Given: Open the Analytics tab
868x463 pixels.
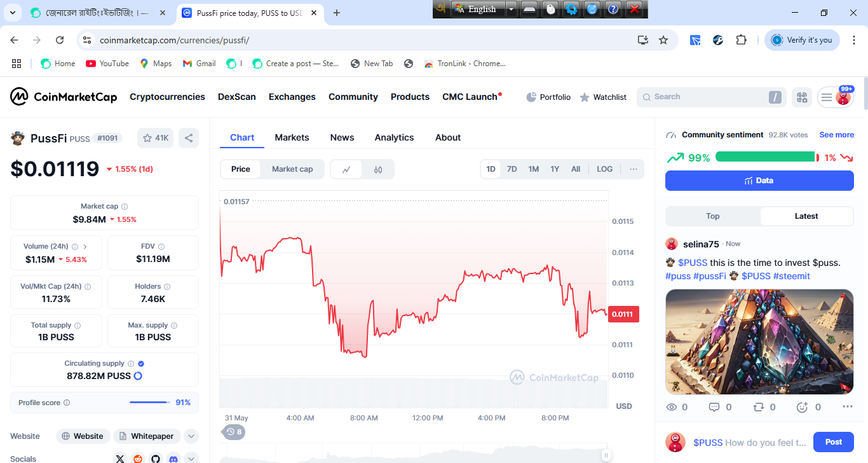Looking at the screenshot, I should 394,137.
